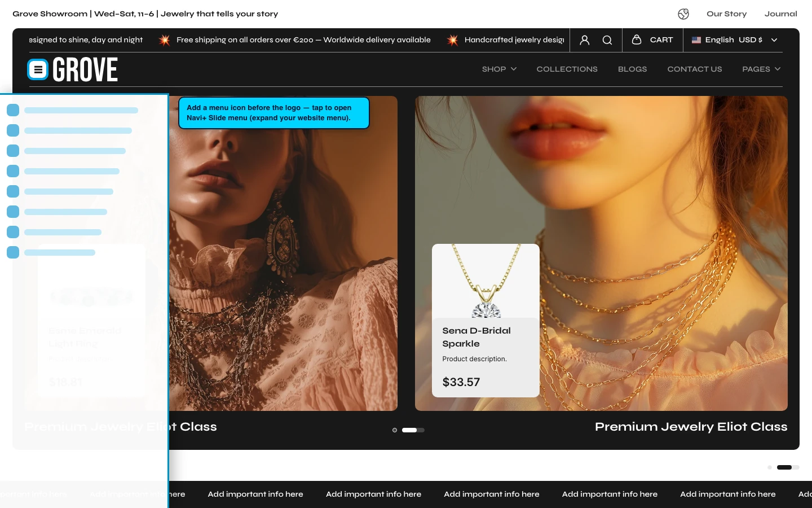The image size is (812, 508).
Task: Click the starburst icon before Free shipping
Action: click(164, 40)
